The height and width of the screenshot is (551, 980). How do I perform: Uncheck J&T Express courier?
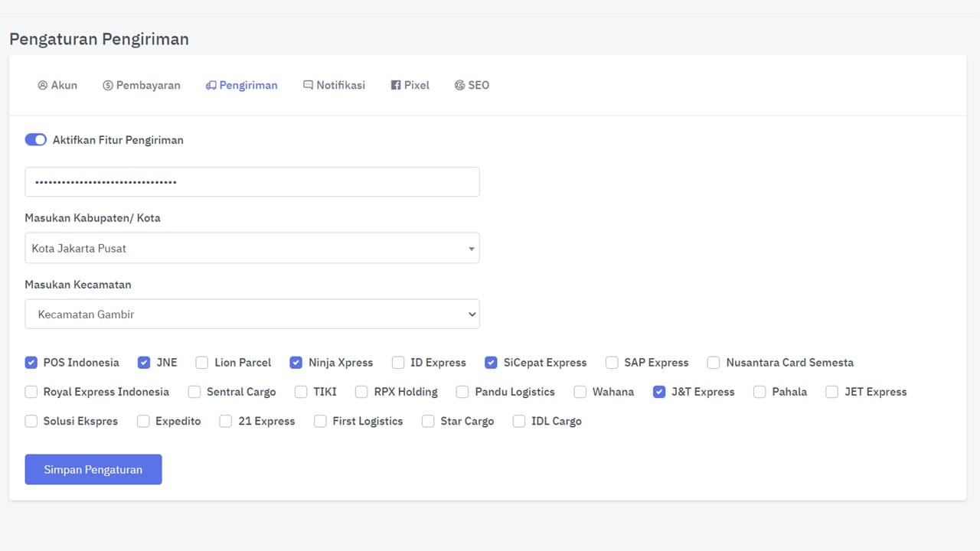tap(659, 392)
